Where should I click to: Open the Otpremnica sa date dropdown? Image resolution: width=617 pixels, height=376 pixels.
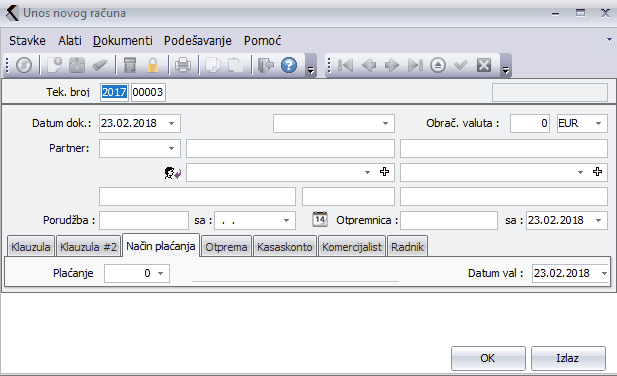pos(599,220)
